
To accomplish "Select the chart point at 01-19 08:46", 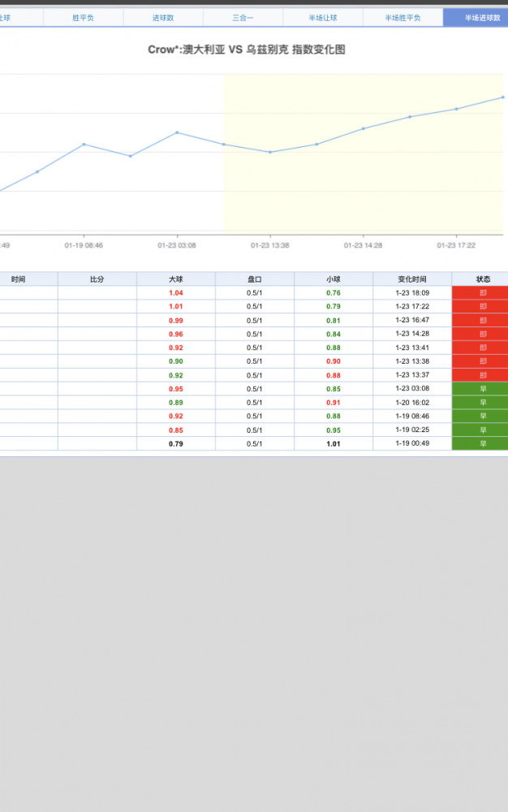I will pos(84,144).
